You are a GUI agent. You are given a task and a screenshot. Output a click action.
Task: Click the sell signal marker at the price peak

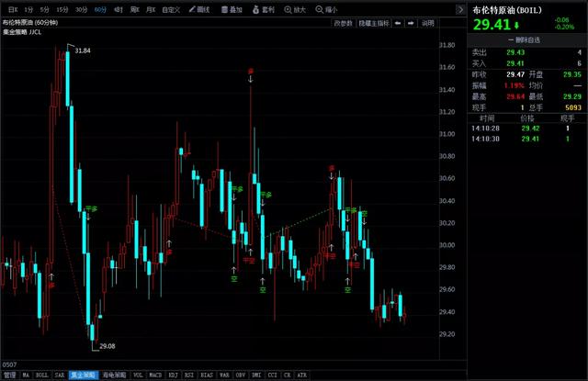(x=251, y=72)
